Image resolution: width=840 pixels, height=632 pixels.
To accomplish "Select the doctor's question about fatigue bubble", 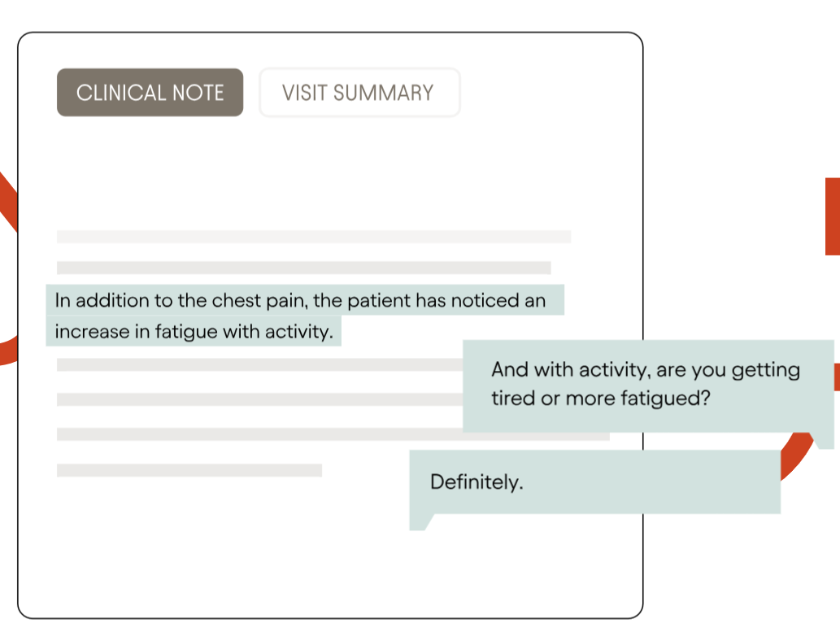I will (648, 386).
